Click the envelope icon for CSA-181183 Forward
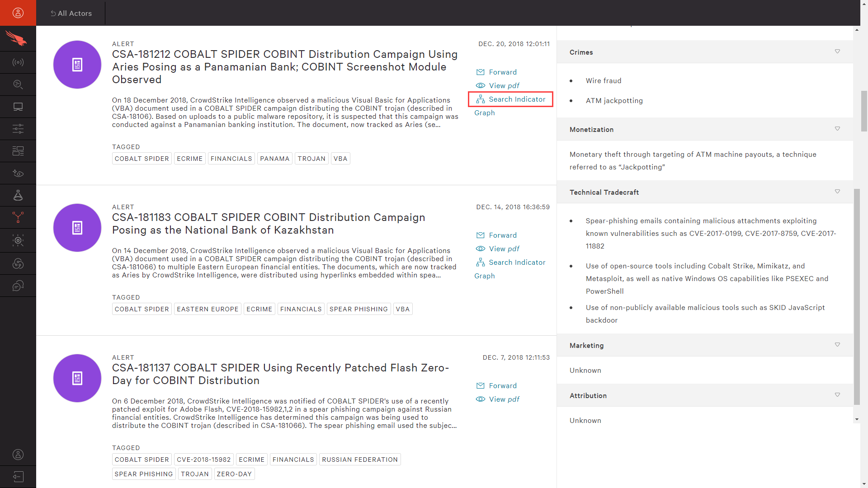This screenshot has width=868, height=488. (x=480, y=235)
